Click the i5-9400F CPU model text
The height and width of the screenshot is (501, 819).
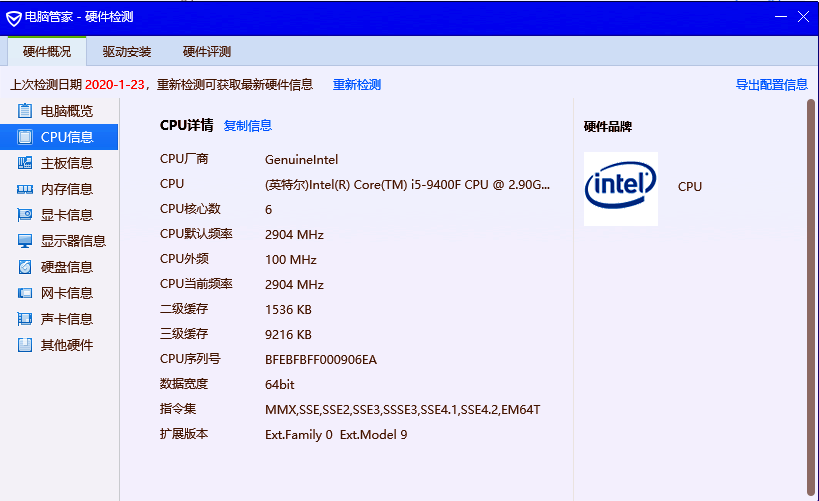point(407,184)
